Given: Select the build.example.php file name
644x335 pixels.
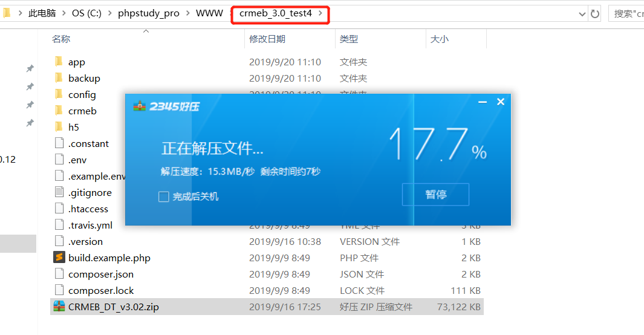Looking at the screenshot, I should 109,258.
